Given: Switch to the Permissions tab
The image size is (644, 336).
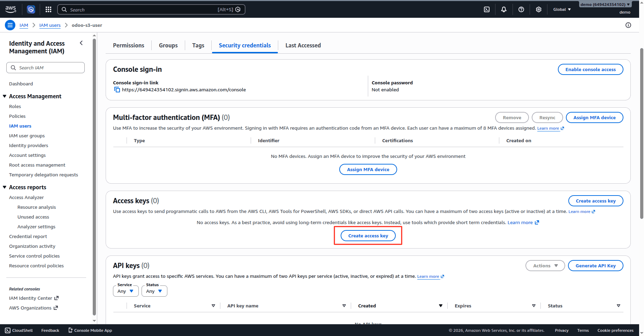Looking at the screenshot, I should [x=129, y=45].
